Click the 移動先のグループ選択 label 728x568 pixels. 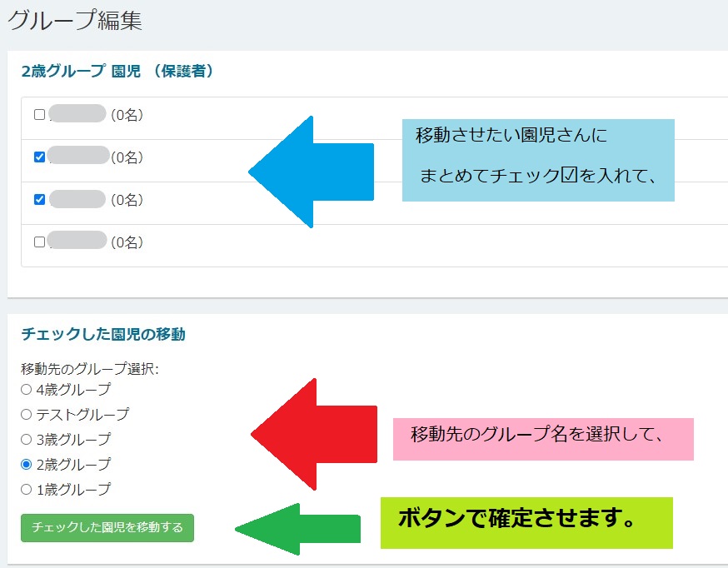[x=89, y=369]
